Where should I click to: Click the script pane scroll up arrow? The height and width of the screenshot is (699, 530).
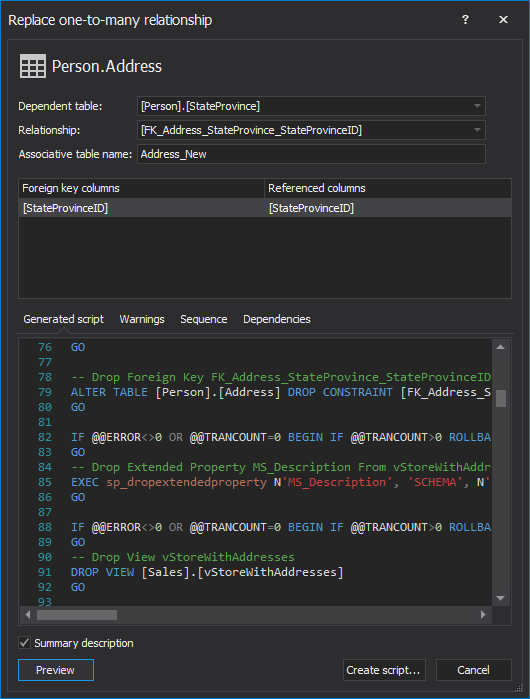tap(501, 347)
